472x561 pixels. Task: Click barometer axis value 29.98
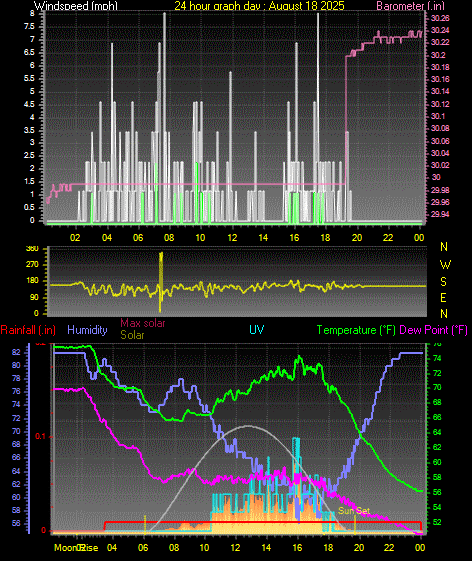click(440, 190)
